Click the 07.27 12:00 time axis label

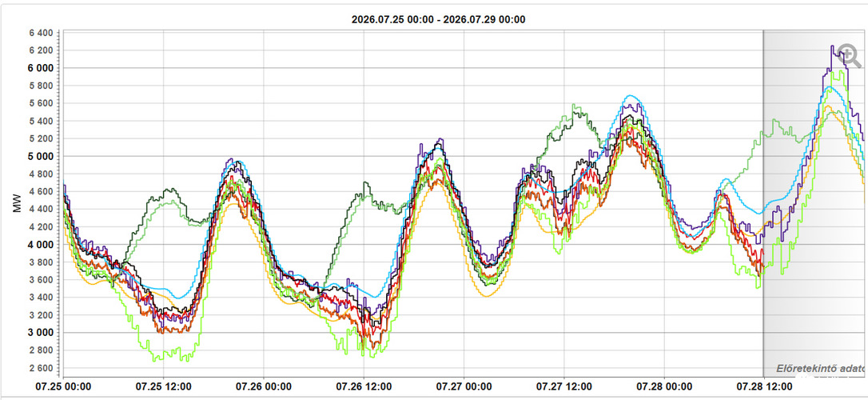click(564, 386)
